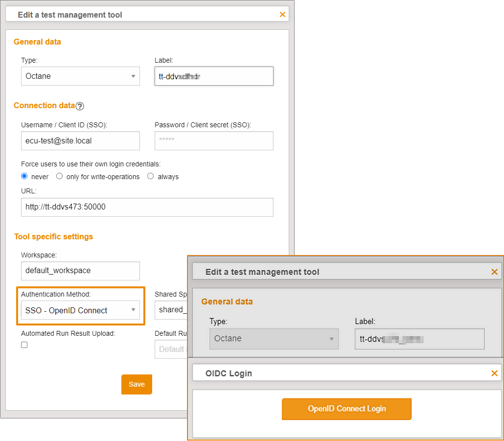Open the Type dropdown showing Octane
Screen dimensions: 504x441
click(80, 76)
